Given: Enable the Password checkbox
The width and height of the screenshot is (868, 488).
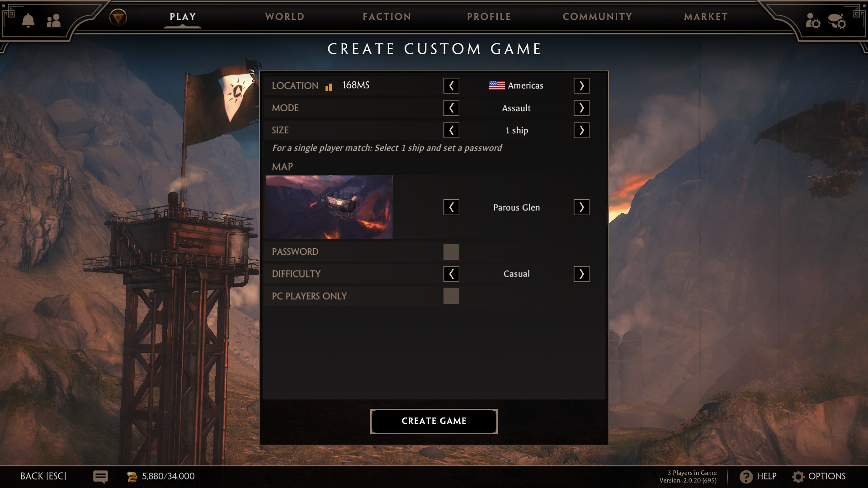Looking at the screenshot, I should pos(451,252).
